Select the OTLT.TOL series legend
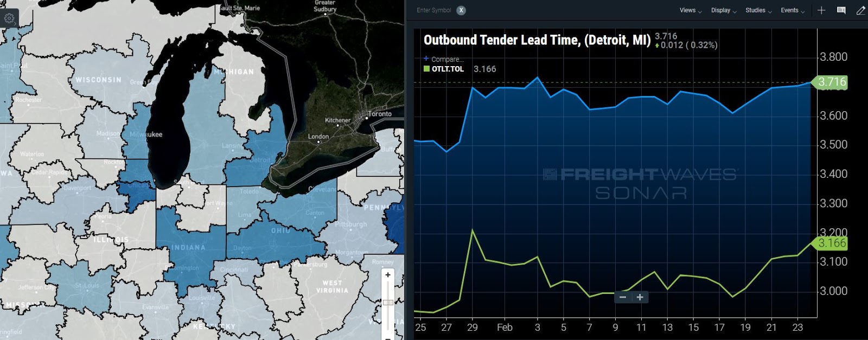Screen dimensions: 868x340 coord(448,69)
